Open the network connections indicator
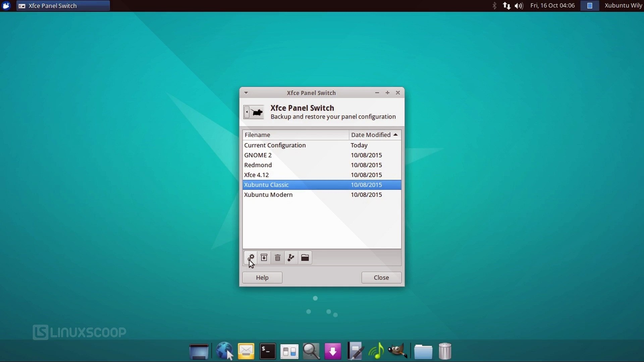This screenshot has width=644, height=362. click(506, 6)
